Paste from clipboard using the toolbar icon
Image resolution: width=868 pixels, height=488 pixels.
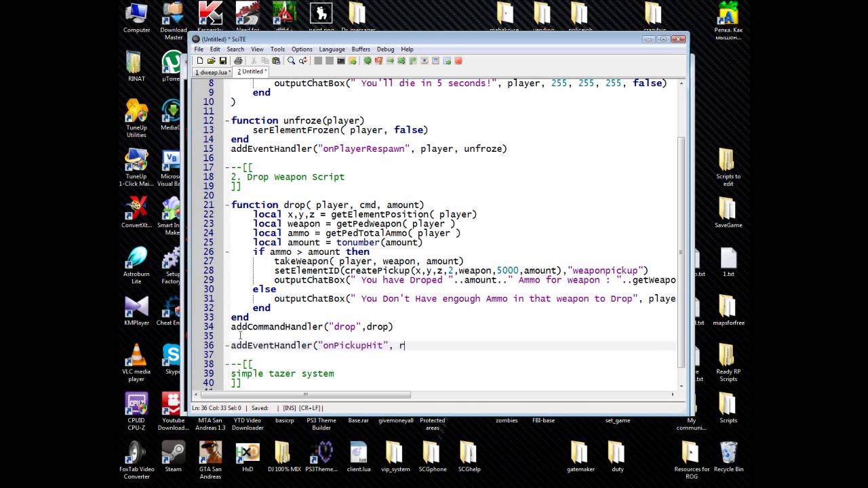276,60
